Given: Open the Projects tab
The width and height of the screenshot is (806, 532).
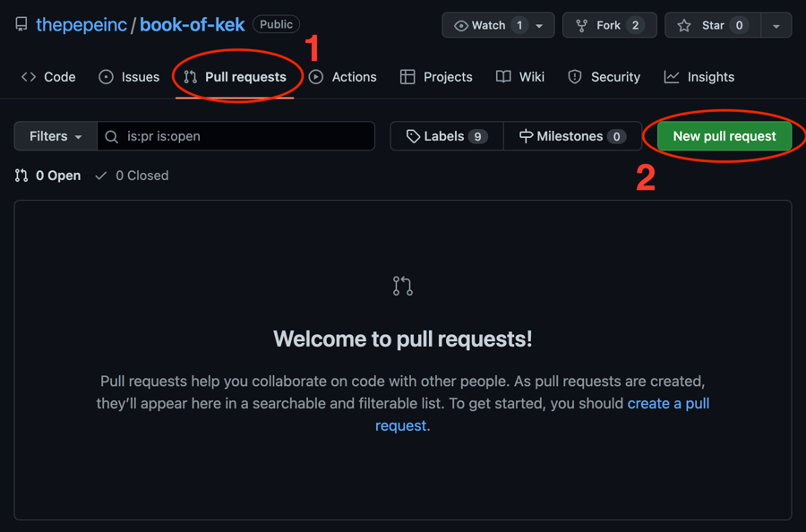Looking at the screenshot, I should pos(436,77).
